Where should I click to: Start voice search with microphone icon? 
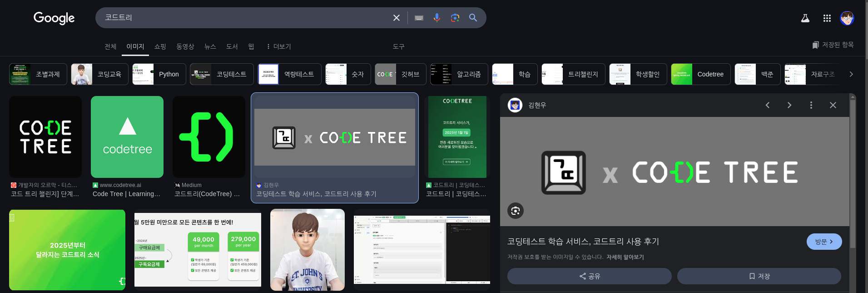click(437, 18)
